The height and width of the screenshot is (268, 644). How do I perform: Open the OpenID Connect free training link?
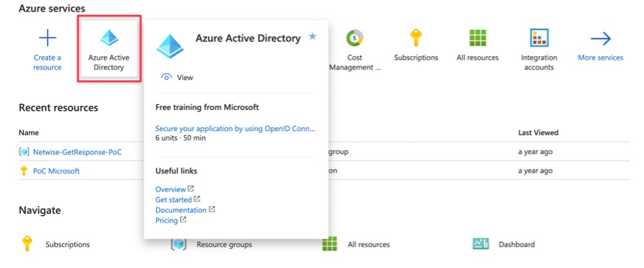235,129
